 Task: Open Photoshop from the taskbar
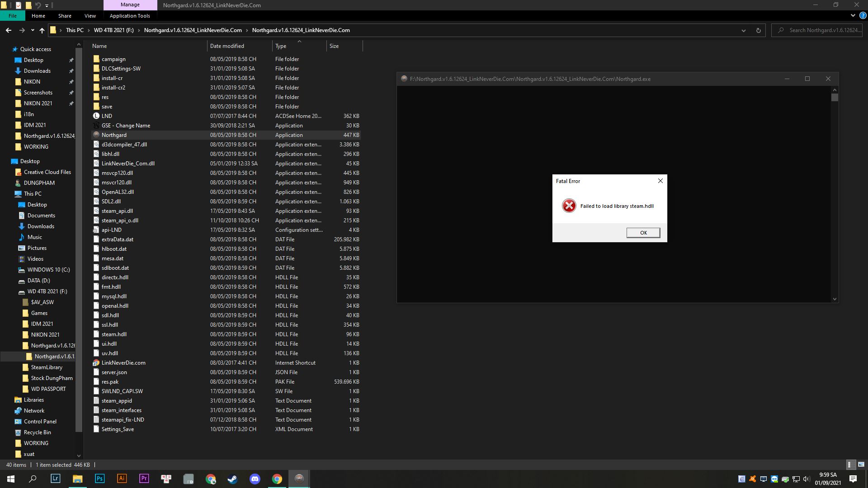[99, 479]
